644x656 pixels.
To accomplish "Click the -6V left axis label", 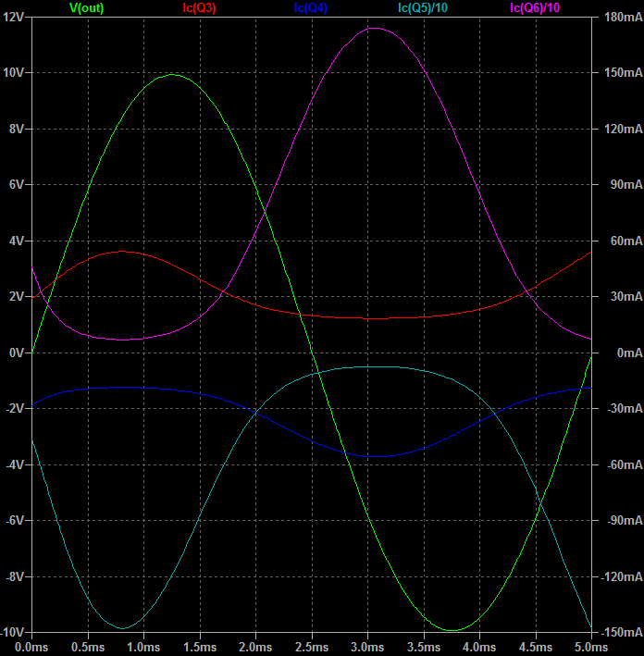I will pyautogui.click(x=15, y=520).
